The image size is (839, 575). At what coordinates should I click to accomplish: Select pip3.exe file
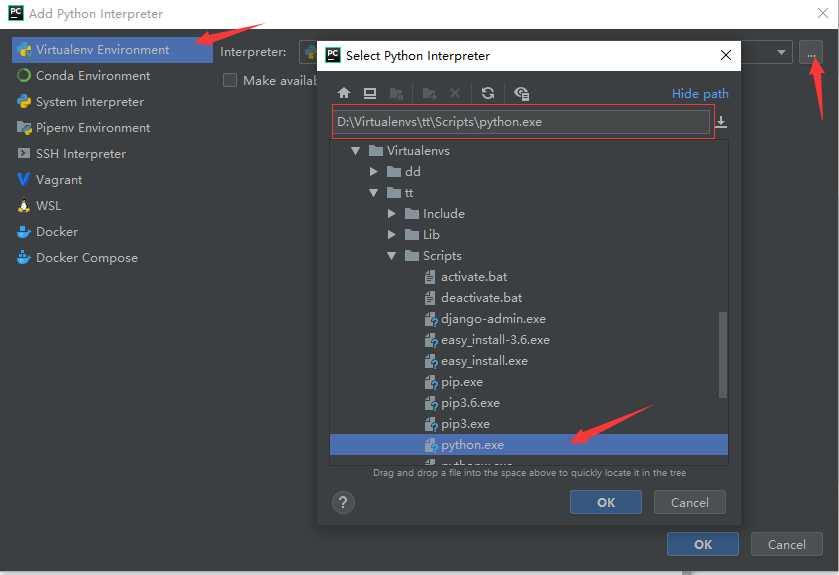pos(465,424)
